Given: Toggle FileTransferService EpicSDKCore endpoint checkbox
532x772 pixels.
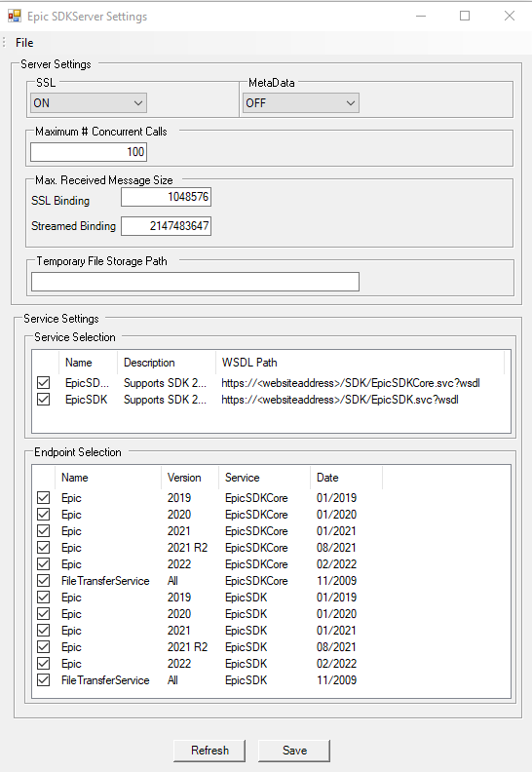Looking at the screenshot, I should 43,581.
